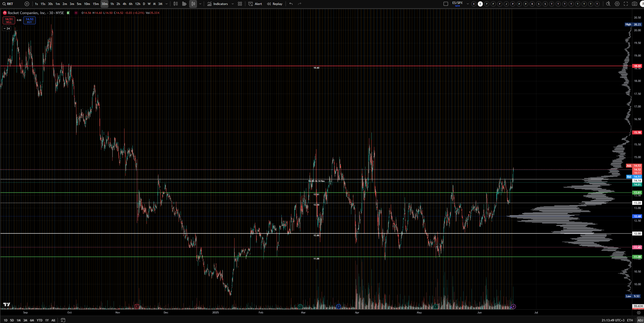Screen dimensions: 644x323
Task: Open quick search lightning icon
Action: pos(608,4)
